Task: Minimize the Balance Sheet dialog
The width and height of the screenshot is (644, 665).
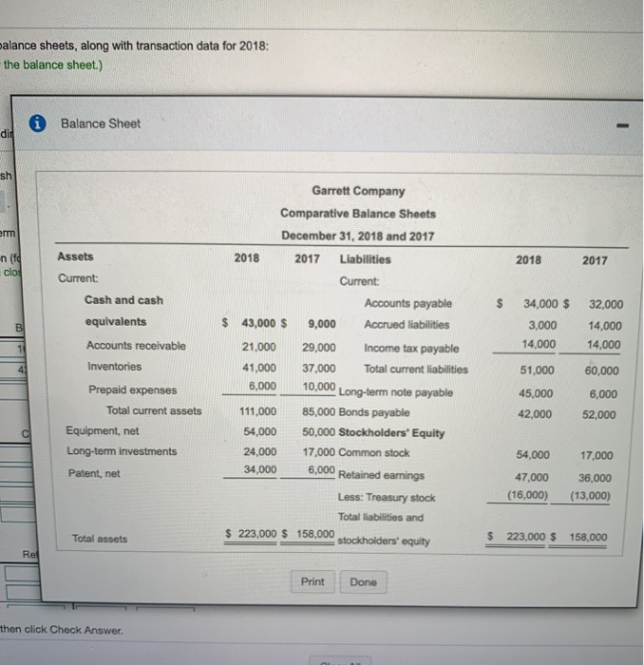Action: click(x=622, y=125)
